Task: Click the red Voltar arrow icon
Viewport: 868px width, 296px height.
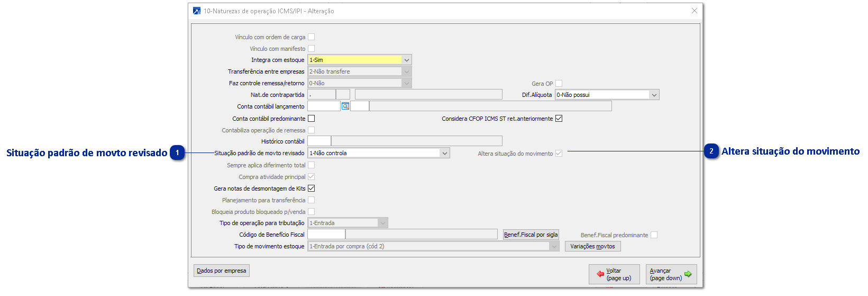Action: pyautogui.click(x=600, y=274)
